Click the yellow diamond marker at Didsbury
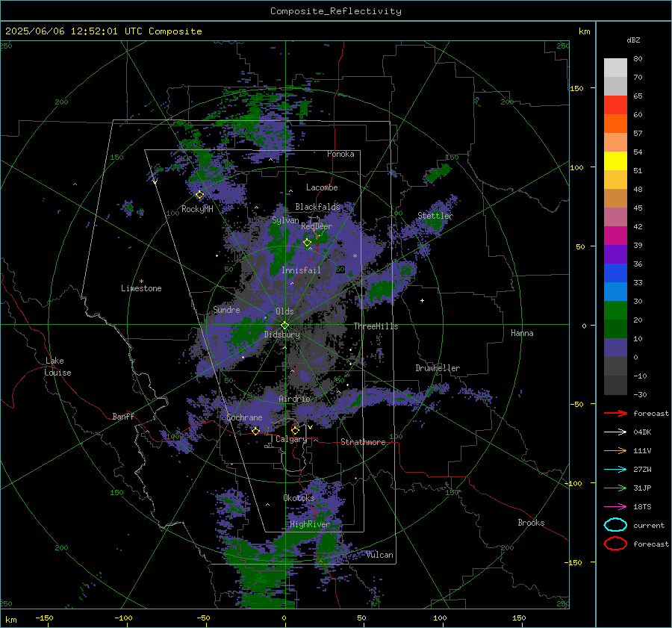The width and height of the screenshot is (672, 628). tap(284, 326)
